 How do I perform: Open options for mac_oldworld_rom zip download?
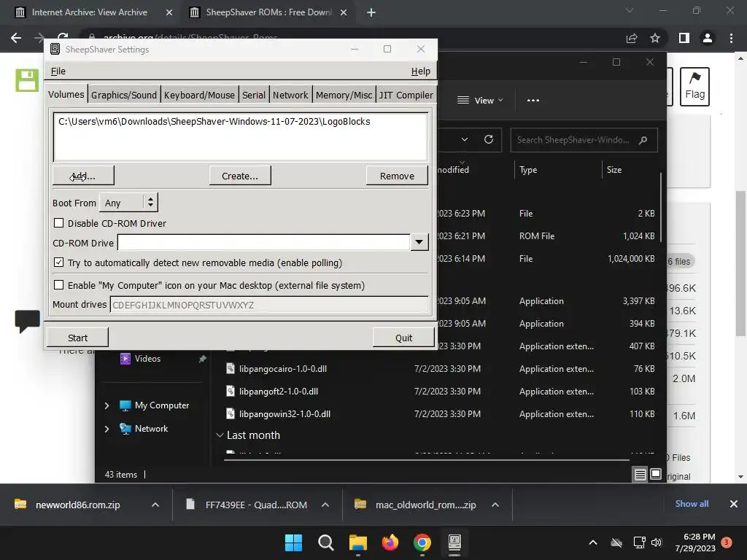click(495, 505)
